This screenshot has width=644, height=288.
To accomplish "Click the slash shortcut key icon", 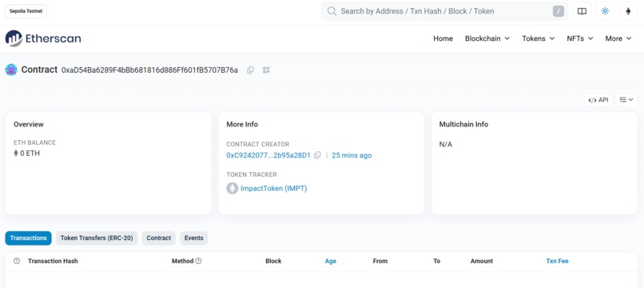I will 559,11.
